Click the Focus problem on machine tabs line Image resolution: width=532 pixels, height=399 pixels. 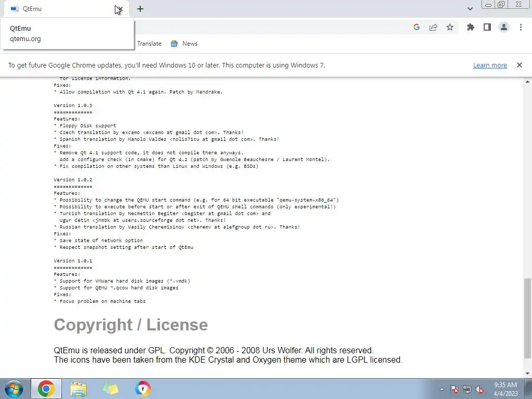coord(100,301)
